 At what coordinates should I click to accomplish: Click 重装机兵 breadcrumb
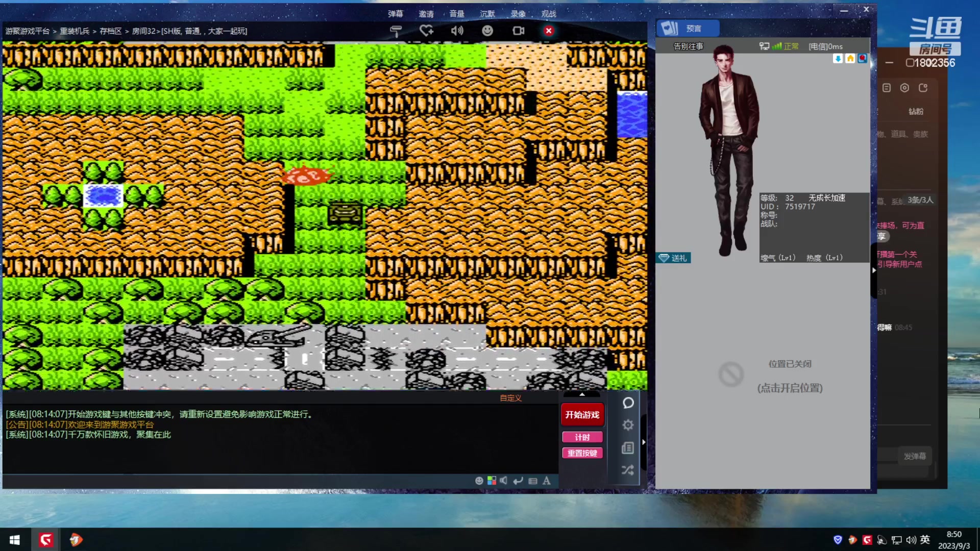pyautogui.click(x=75, y=31)
